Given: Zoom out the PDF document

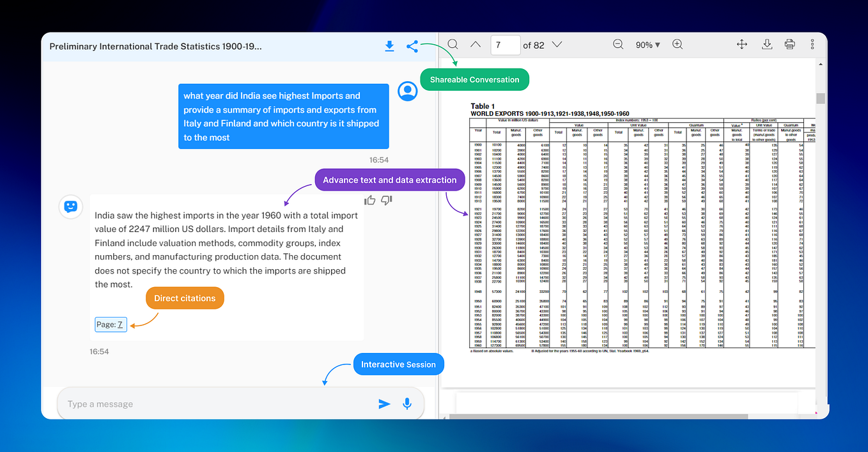Looking at the screenshot, I should (x=617, y=44).
